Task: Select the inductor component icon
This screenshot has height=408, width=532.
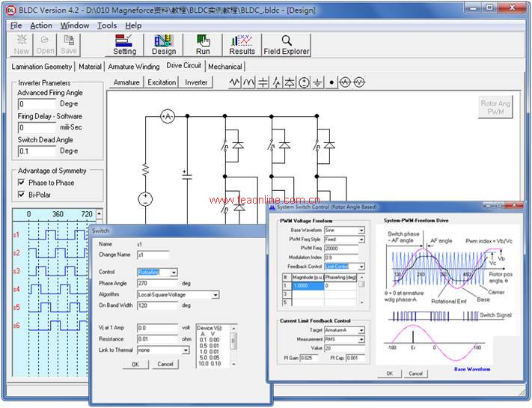Action: pyautogui.click(x=249, y=82)
